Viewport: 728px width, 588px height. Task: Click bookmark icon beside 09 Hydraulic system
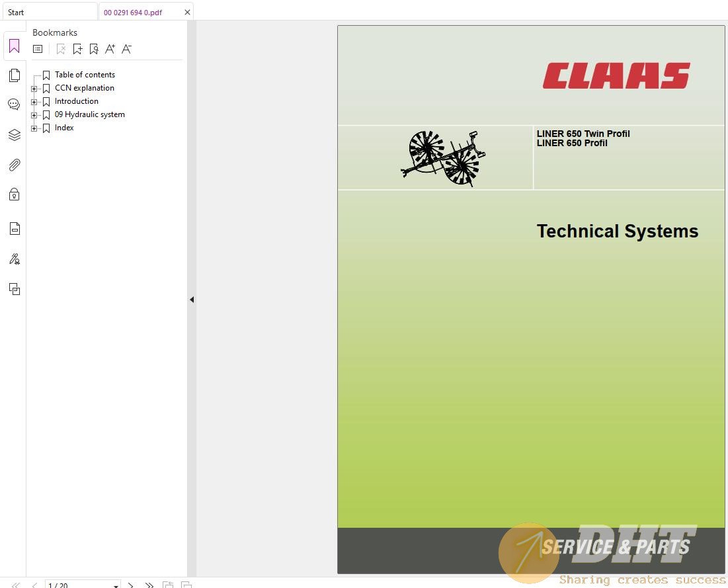tap(46, 114)
